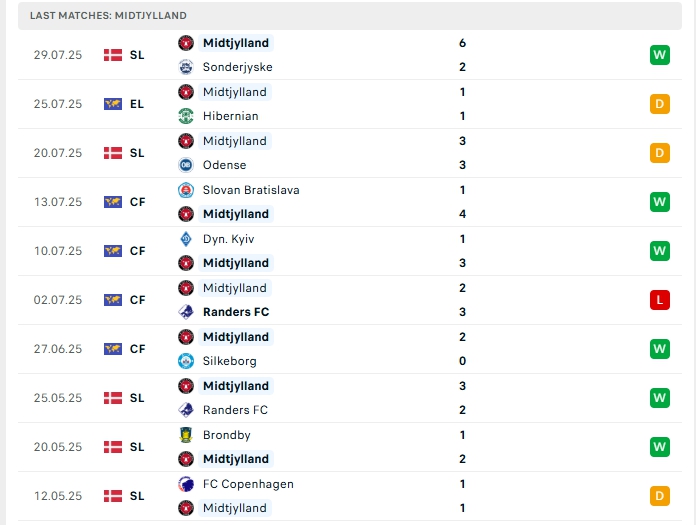
Task: Click the Silkeborg club crest icon
Action: click(186, 361)
